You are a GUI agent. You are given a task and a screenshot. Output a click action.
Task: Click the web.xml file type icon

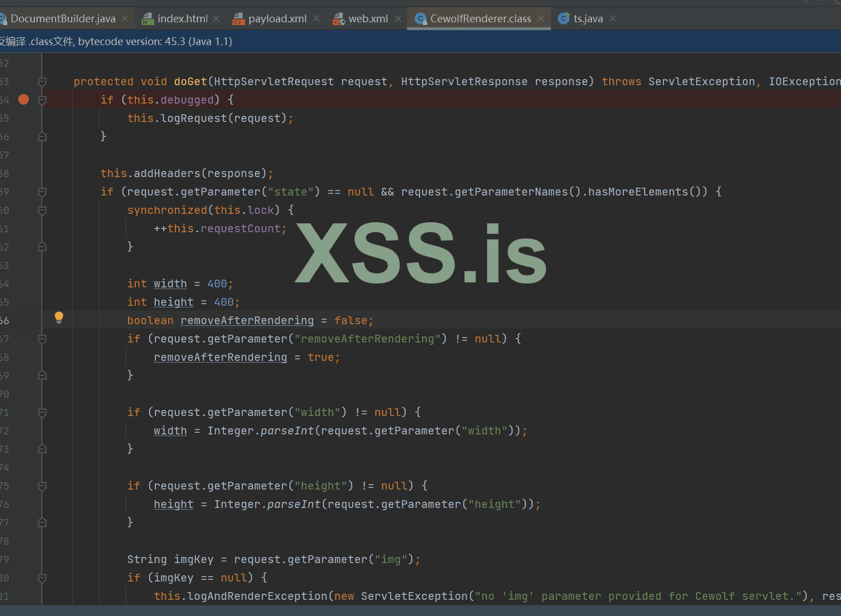point(339,19)
